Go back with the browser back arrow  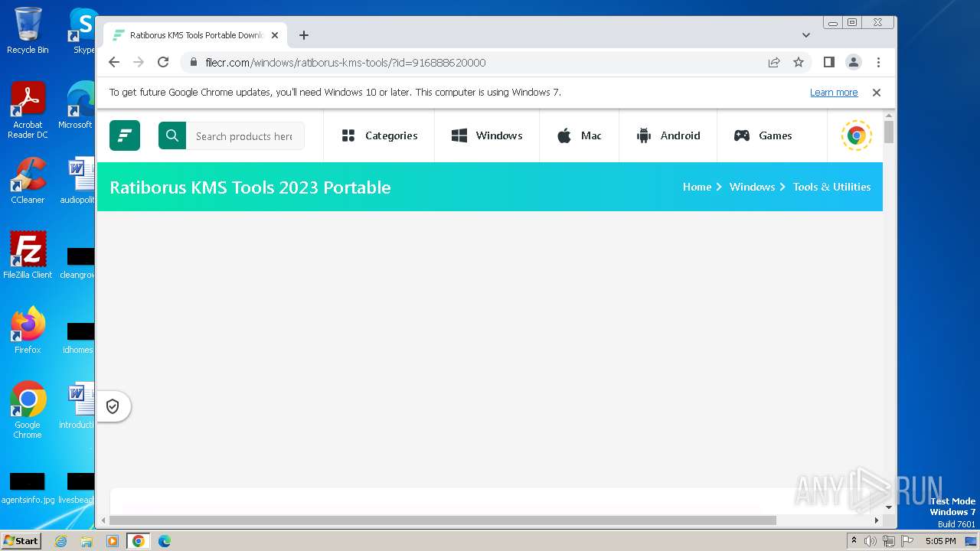tap(114, 62)
